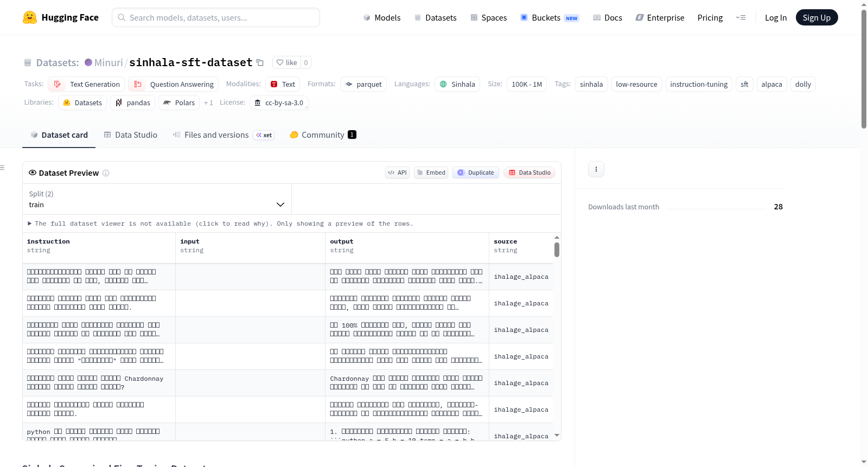Expand the additional navigation menu
The image size is (868, 467).
click(x=741, y=17)
